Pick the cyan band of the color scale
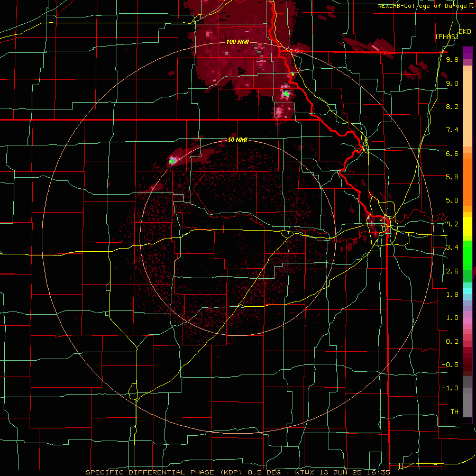476x476 pixels. [467, 291]
